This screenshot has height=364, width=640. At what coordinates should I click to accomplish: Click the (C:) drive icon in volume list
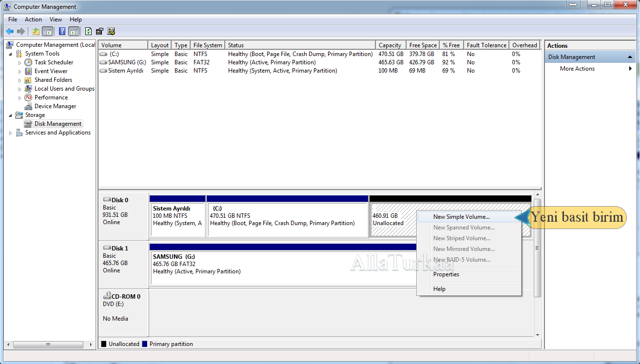103,54
